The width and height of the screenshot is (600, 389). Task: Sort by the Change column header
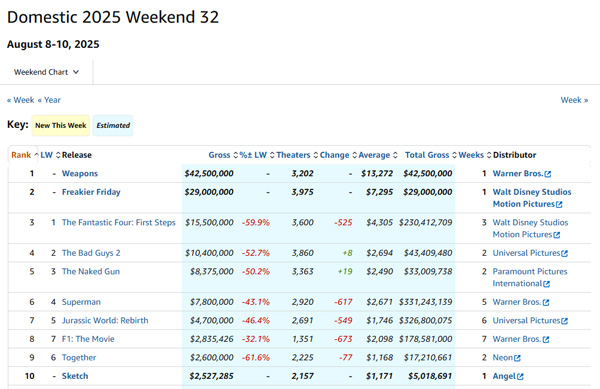click(334, 155)
